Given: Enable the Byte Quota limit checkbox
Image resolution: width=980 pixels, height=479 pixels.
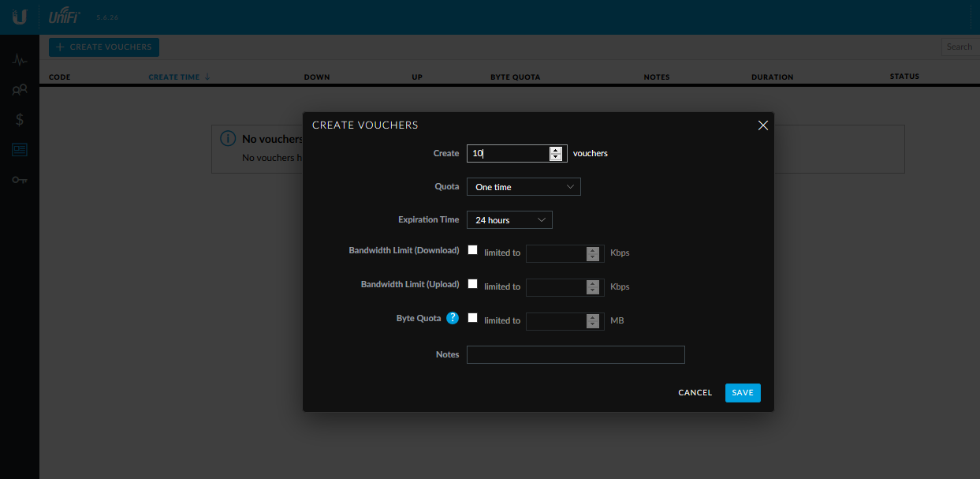Looking at the screenshot, I should tap(473, 318).
